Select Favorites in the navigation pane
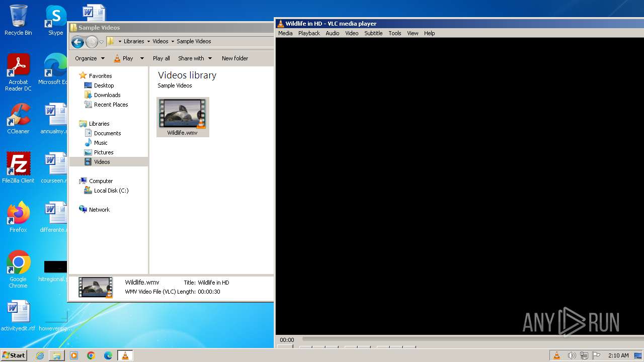The height and width of the screenshot is (362, 644). [x=100, y=76]
